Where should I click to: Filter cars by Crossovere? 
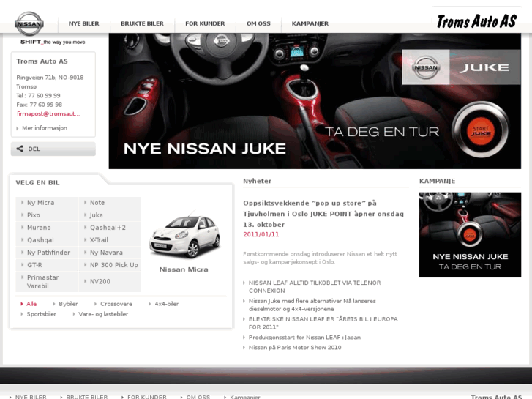pyautogui.click(x=116, y=304)
